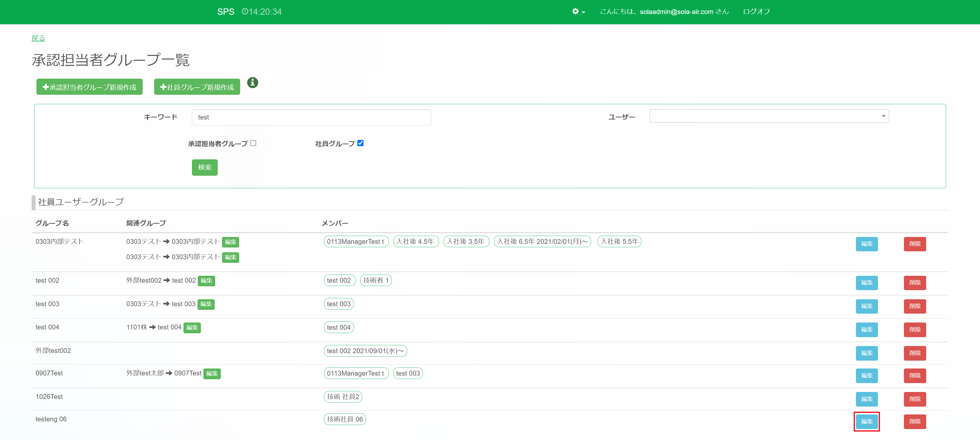Click the SPS title in header

(226, 12)
